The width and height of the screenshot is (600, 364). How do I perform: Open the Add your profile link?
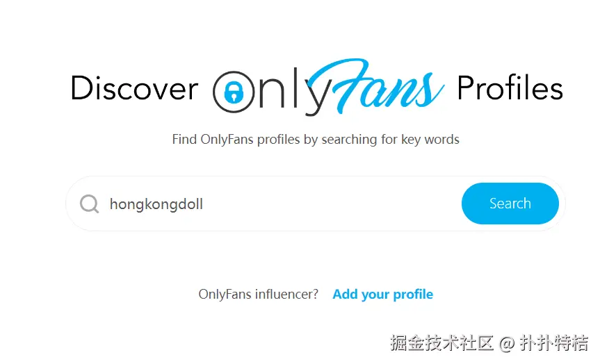[x=382, y=294]
